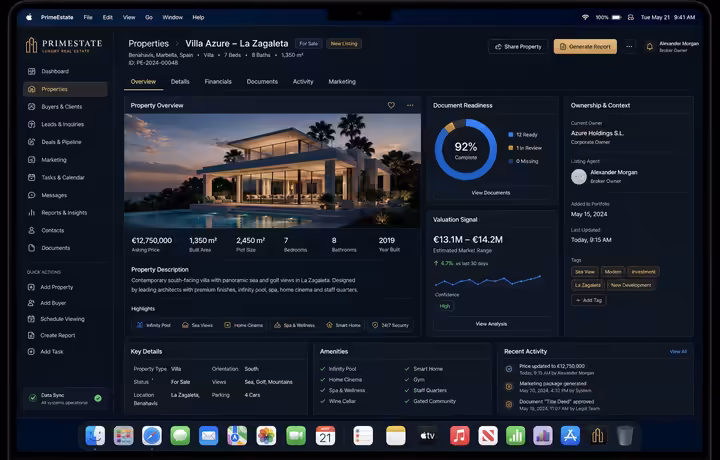Image resolution: width=720 pixels, height=460 pixels.
Task: Click the Wine Cellar amenity checkmark
Action: pyautogui.click(x=323, y=401)
